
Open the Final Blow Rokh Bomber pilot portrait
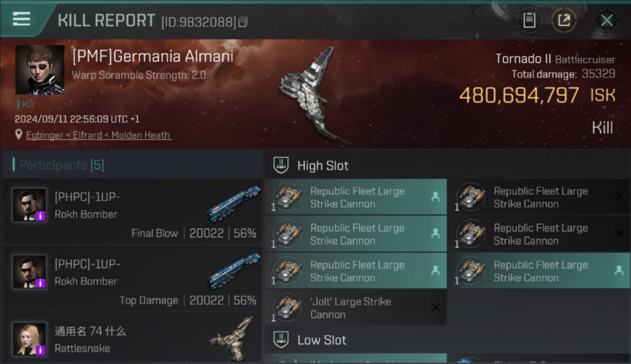(29, 205)
